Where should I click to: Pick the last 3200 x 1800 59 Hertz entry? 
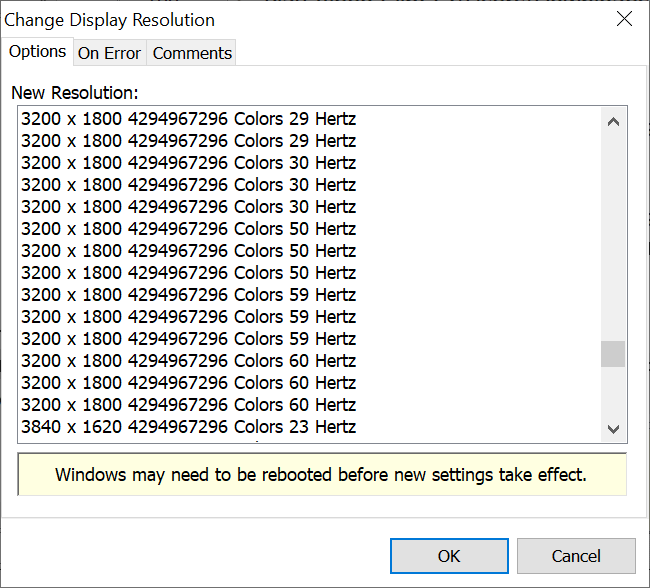188,339
